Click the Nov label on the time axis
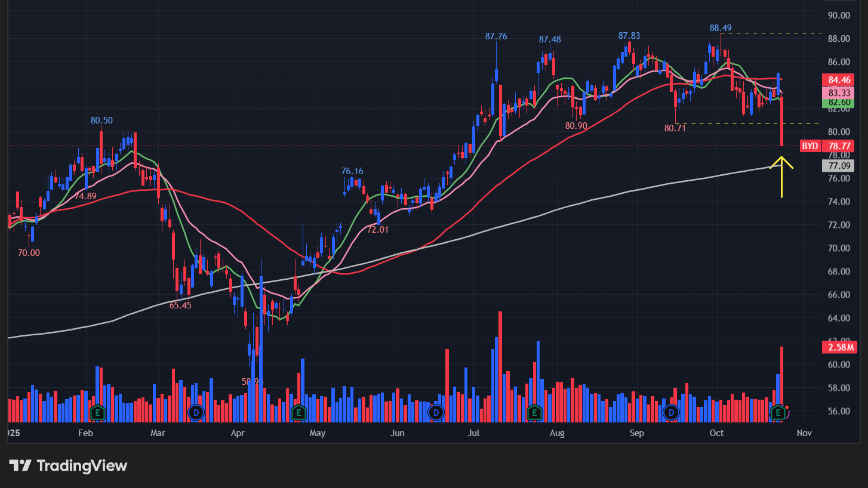 (804, 433)
